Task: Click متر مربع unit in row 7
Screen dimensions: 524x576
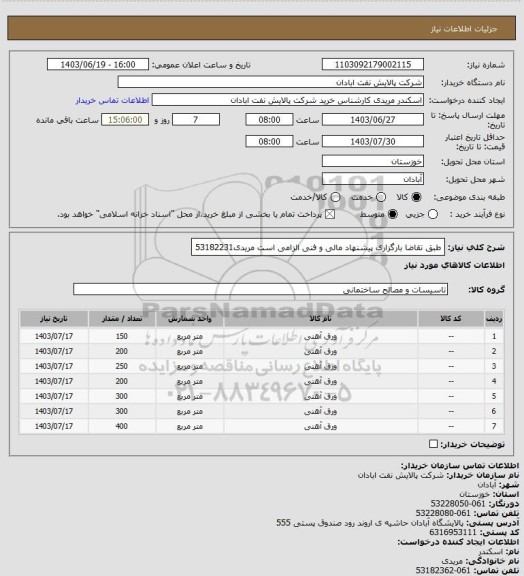Action: (190, 426)
